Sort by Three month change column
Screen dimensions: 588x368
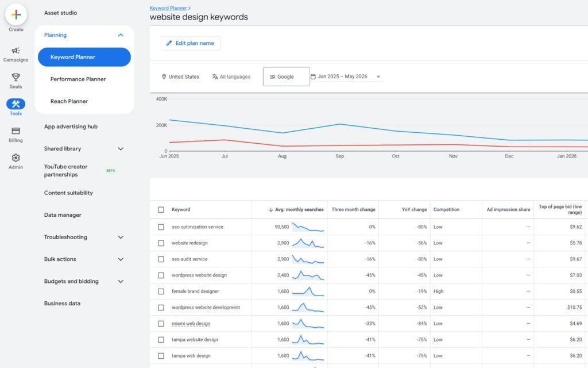tap(353, 209)
